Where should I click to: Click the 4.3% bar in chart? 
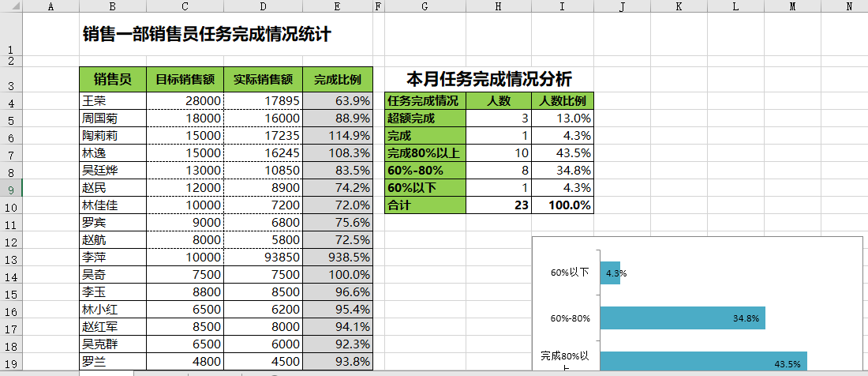click(610, 273)
